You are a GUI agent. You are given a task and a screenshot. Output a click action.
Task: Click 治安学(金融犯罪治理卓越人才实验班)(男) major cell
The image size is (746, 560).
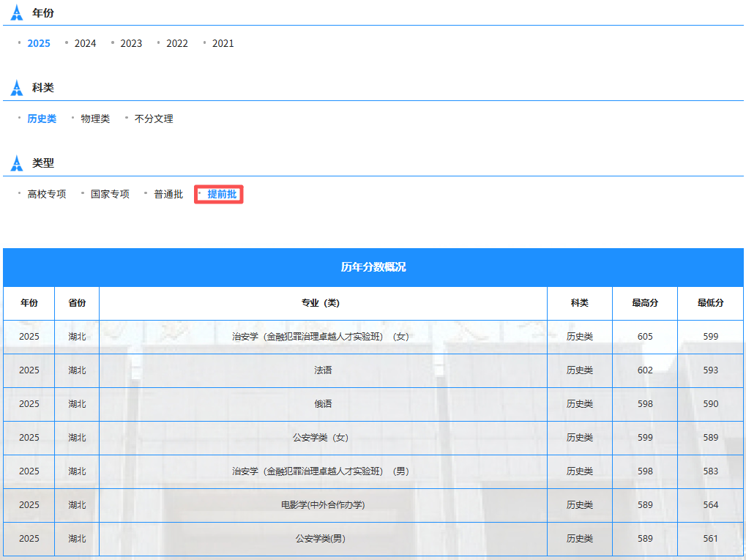tap(323, 472)
